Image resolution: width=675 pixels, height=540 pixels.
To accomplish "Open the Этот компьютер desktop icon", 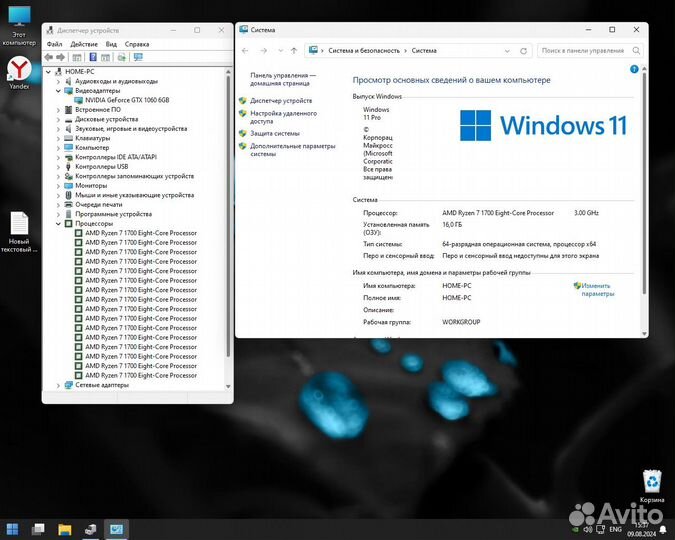I will pos(18,22).
